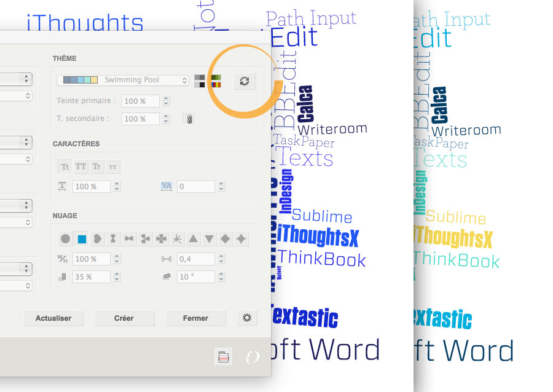This screenshot has height=392, width=553.
Task: Choose the heart-like cloud shape
Action: pyautogui.click(x=97, y=239)
